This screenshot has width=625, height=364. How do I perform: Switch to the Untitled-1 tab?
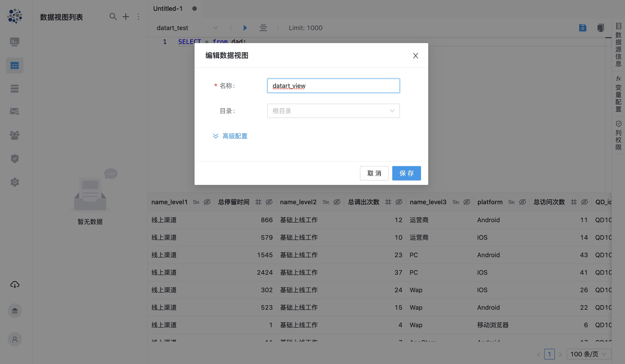[x=168, y=9]
